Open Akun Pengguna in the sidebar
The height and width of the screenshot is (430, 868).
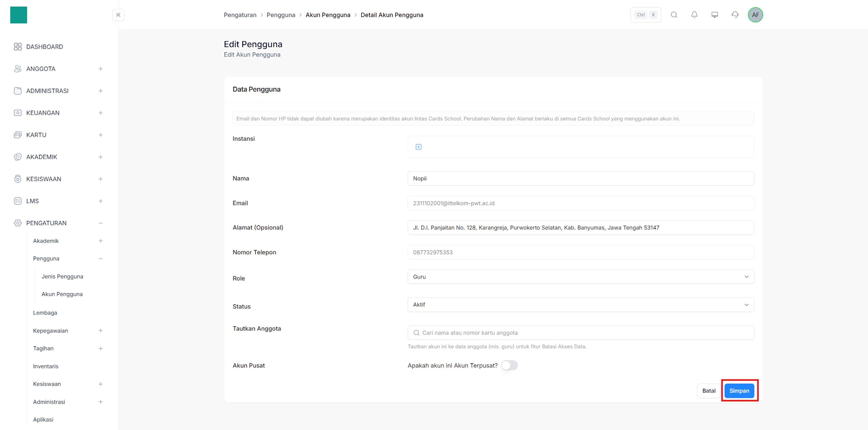pos(62,294)
